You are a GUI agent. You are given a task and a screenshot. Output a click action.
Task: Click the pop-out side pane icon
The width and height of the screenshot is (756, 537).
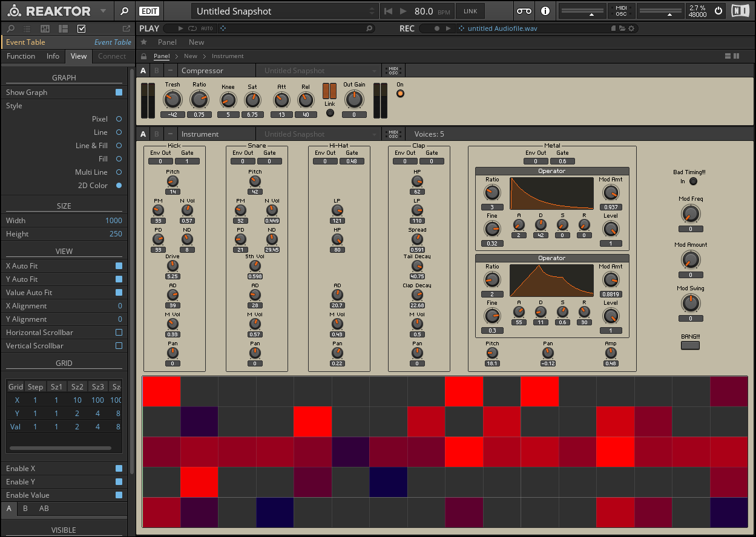126,28
